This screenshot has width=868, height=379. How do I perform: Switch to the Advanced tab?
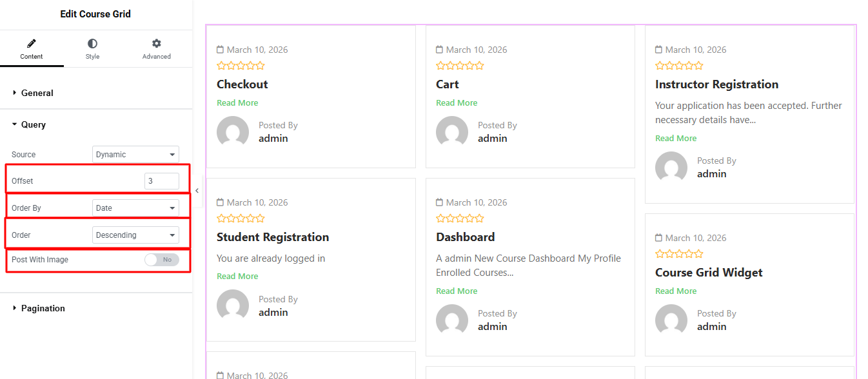(156, 49)
